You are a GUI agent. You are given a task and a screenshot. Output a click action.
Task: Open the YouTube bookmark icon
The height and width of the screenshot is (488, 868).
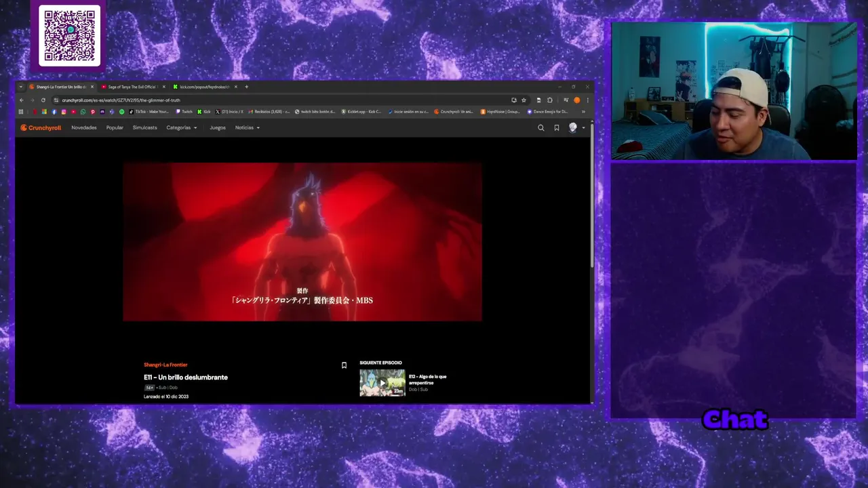click(73, 112)
